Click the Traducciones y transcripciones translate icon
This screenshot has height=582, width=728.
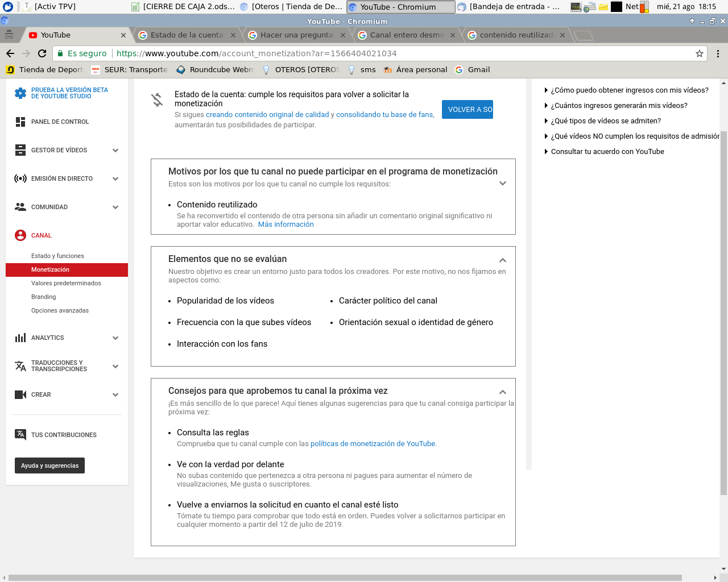click(x=20, y=366)
